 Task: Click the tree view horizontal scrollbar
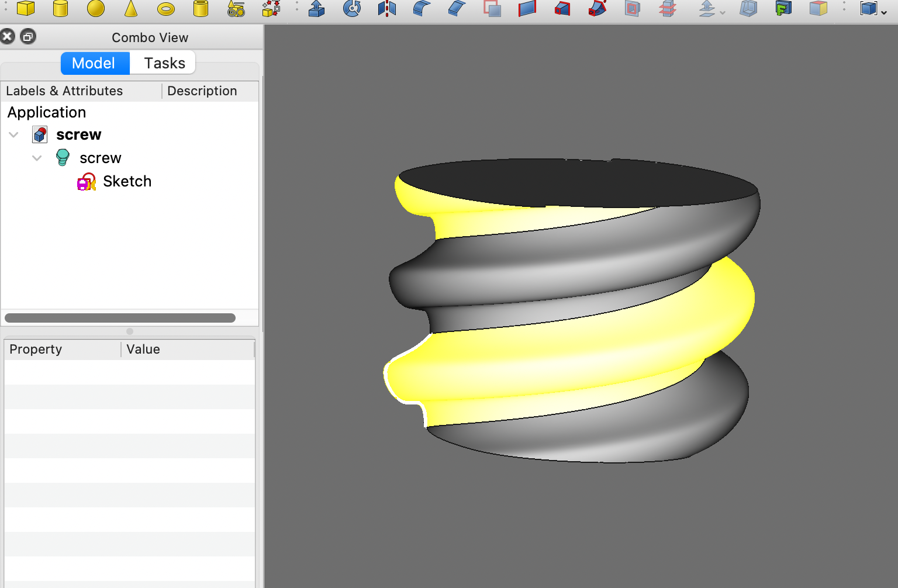point(120,318)
